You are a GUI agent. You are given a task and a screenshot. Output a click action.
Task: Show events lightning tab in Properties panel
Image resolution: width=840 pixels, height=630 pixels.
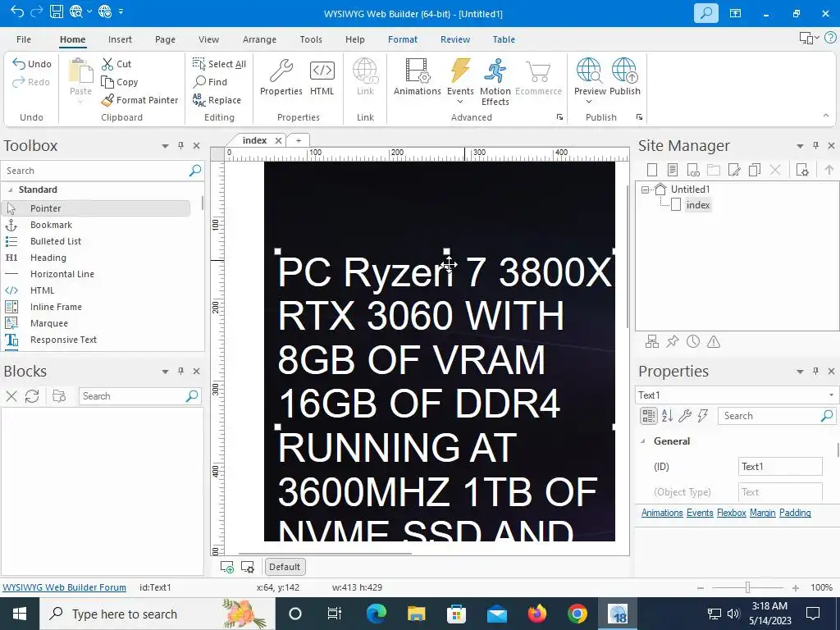[703, 416]
